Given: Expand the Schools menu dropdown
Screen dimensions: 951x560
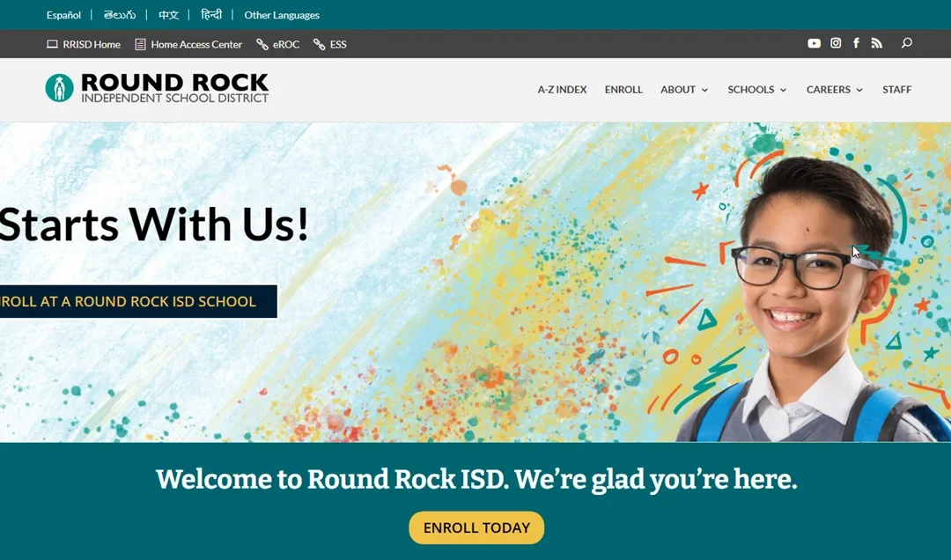Looking at the screenshot, I should point(757,90).
